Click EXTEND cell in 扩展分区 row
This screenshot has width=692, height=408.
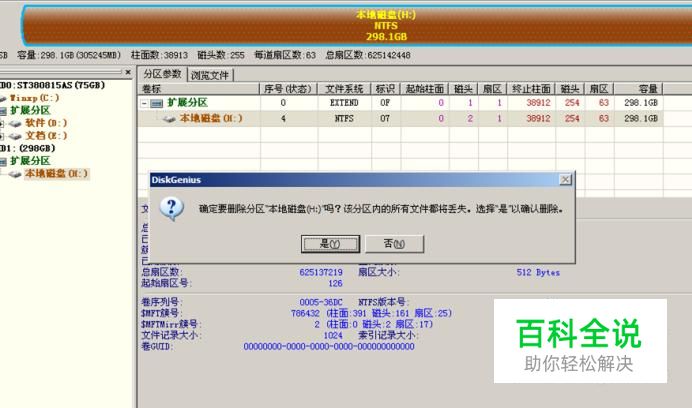(344, 103)
